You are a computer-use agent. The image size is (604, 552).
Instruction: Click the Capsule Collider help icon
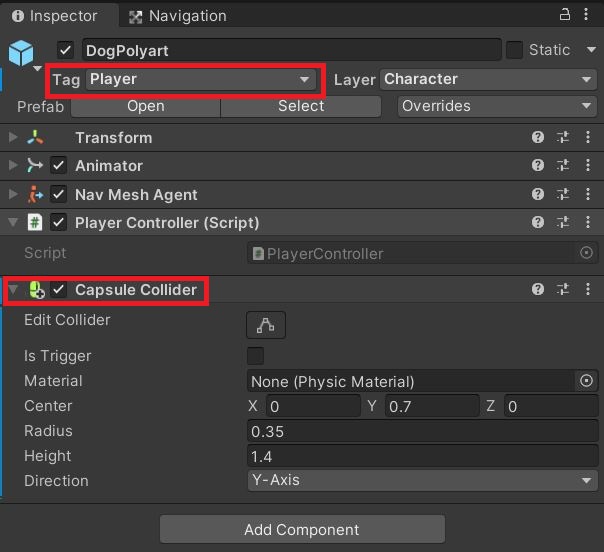(x=538, y=289)
